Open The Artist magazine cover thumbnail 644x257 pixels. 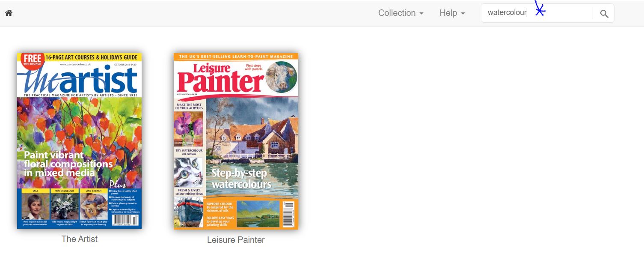(x=79, y=141)
